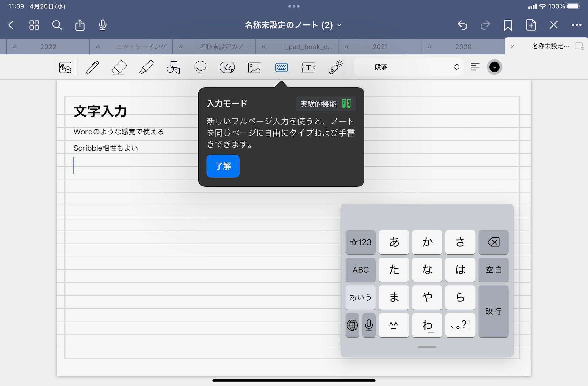Screen dimensions: 588x386
Task: Open the Shapes tool
Action: coord(173,67)
